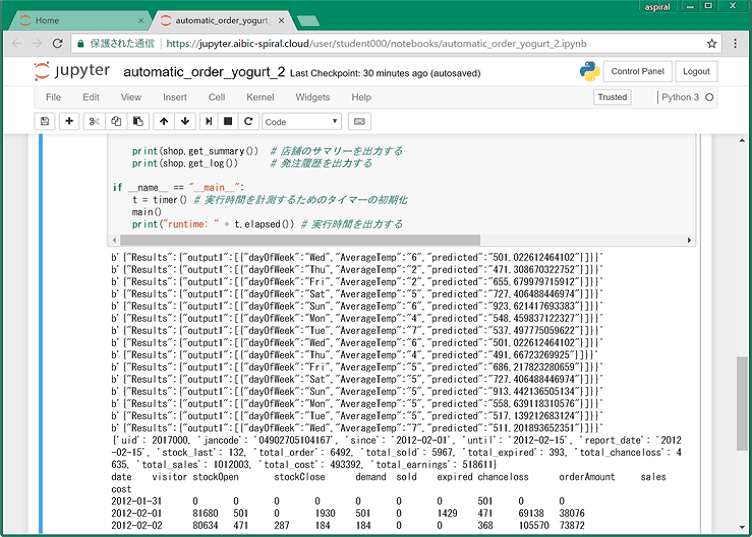
Task: Interrupt the kernel with stop icon
Action: (x=228, y=121)
